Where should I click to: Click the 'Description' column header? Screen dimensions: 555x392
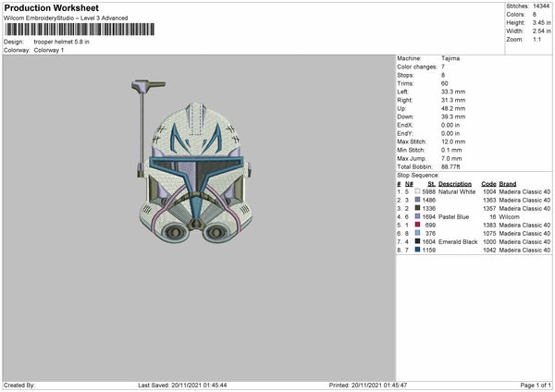pyautogui.click(x=455, y=184)
